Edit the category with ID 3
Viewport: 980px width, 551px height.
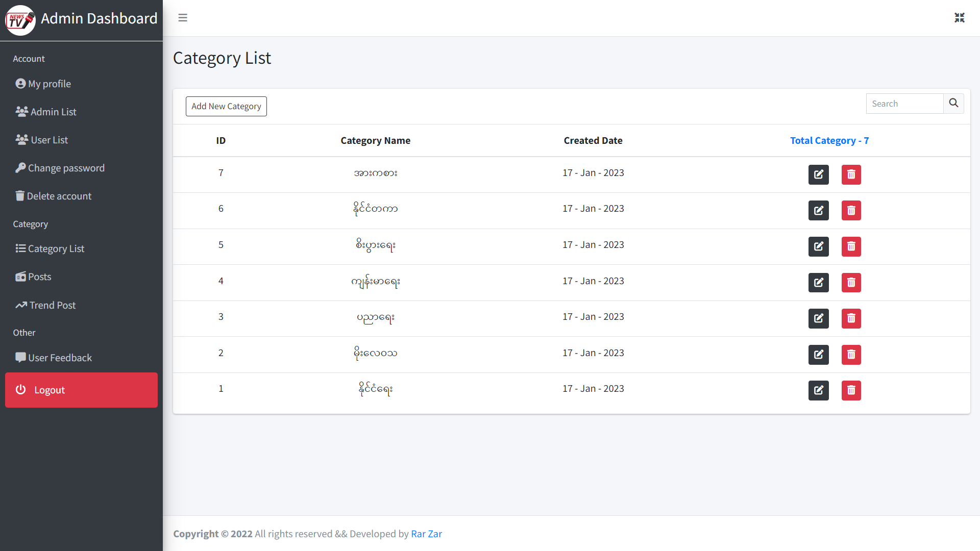(819, 318)
